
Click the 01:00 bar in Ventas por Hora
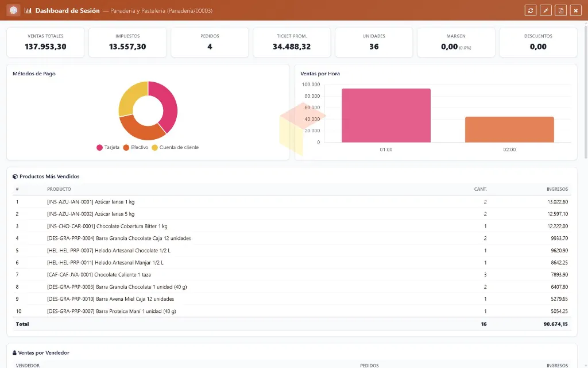[x=386, y=115]
